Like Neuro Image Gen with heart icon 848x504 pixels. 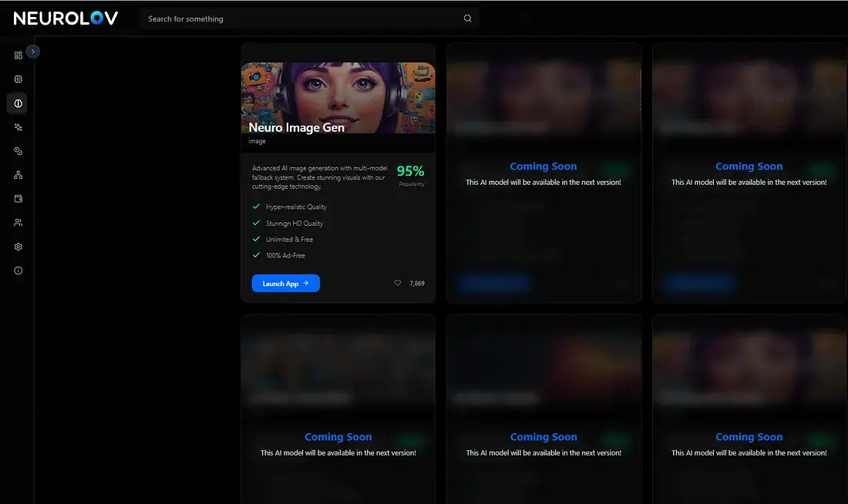(x=398, y=283)
